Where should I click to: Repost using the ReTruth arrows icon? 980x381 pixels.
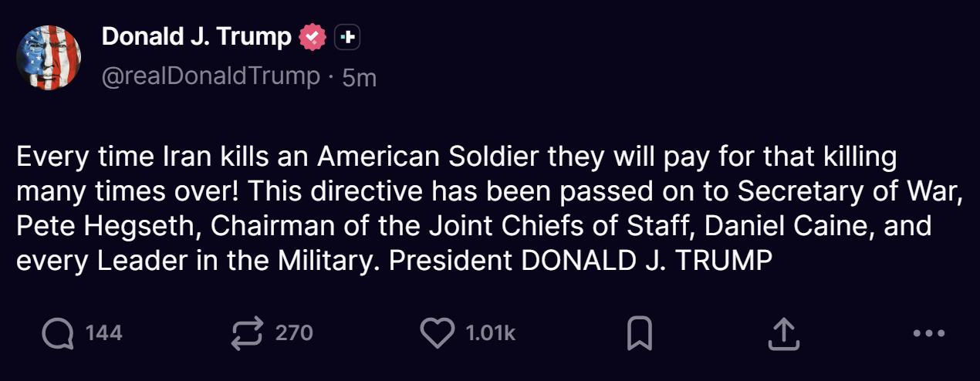click(x=248, y=333)
